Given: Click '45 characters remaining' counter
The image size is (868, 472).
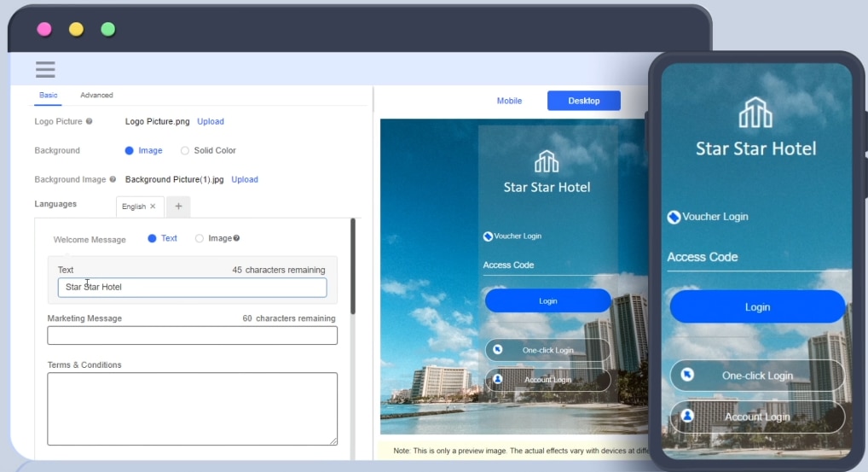Looking at the screenshot, I should pos(279,270).
